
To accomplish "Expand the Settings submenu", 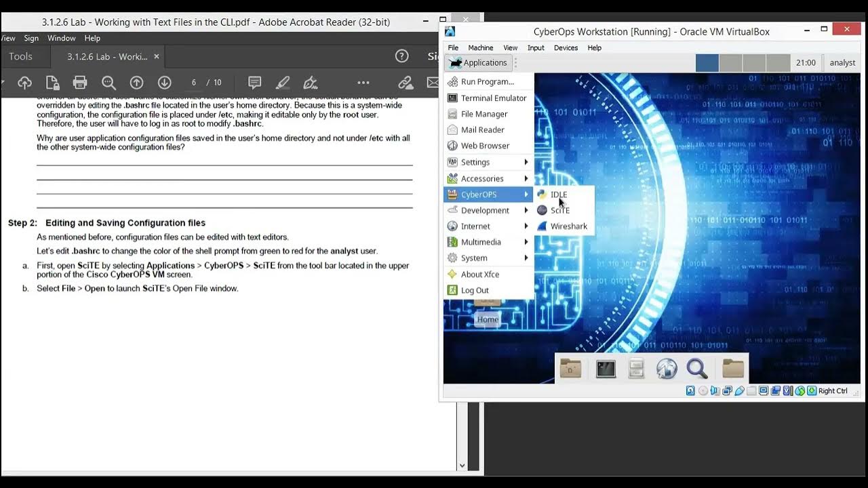I will coord(489,162).
